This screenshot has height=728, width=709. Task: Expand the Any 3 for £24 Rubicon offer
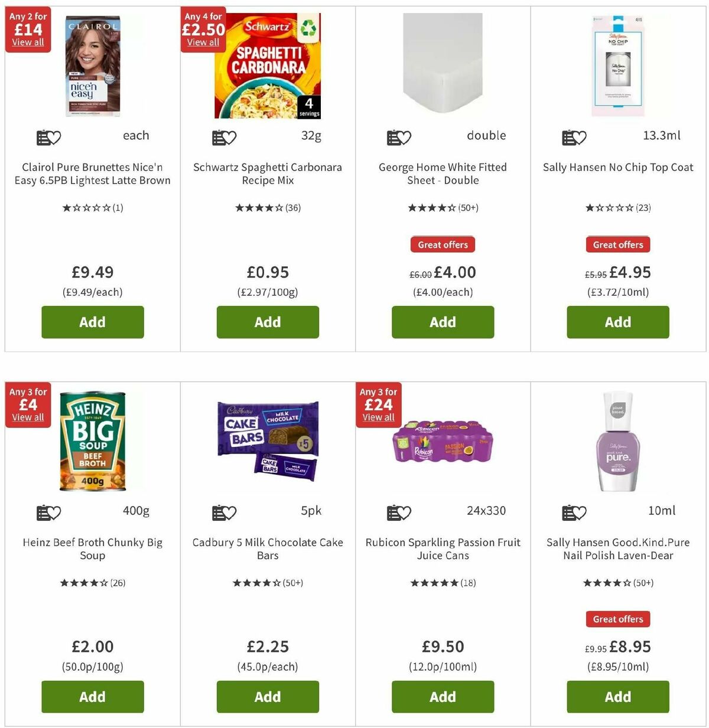pyautogui.click(x=378, y=417)
